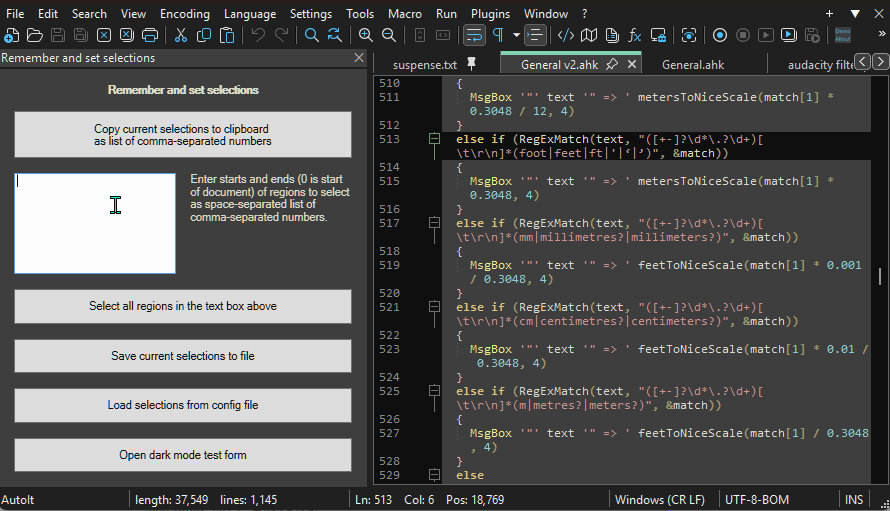Click the Close All documents icon
Image resolution: width=890 pixels, height=511 pixels.
pyautogui.click(x=127, y=35)
